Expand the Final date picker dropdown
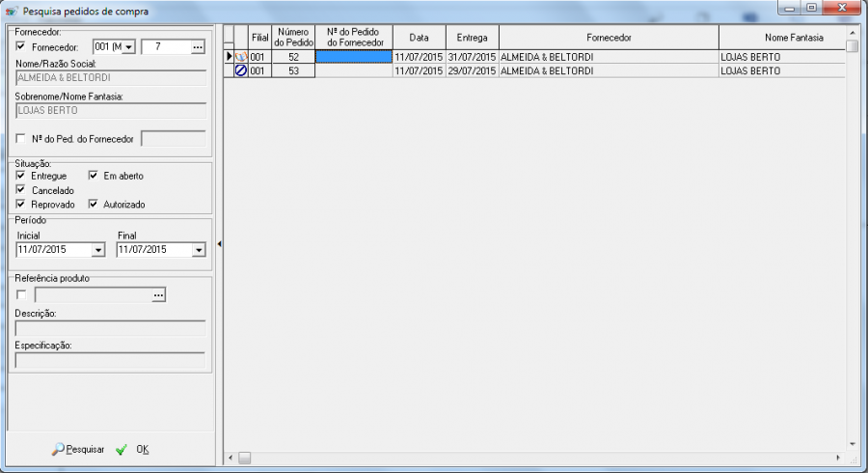The width and height of the screenshot is (868, 473). 198,250
